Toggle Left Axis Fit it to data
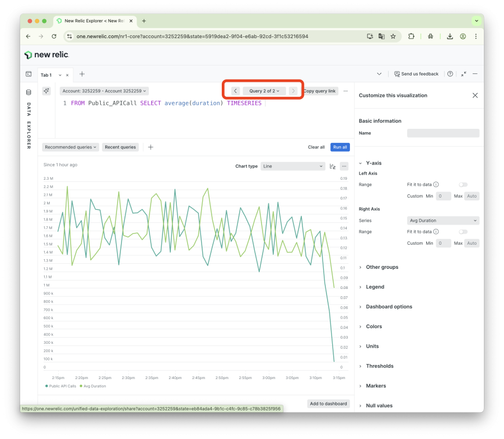 point(463,184)
